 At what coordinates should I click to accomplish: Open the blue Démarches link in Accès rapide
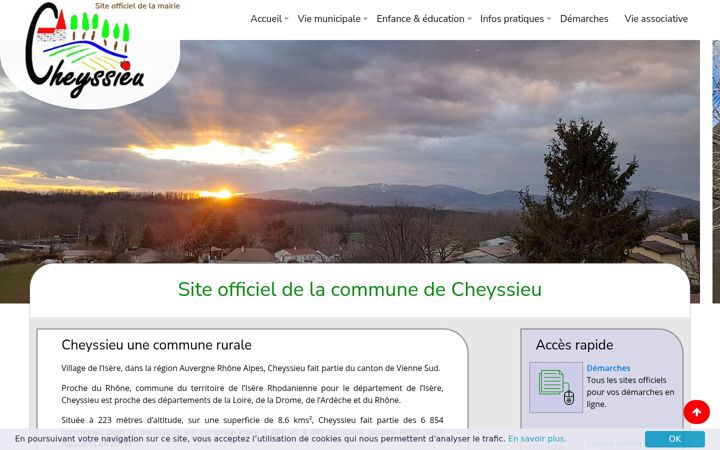pyautogui.click(x=608, y=368)
